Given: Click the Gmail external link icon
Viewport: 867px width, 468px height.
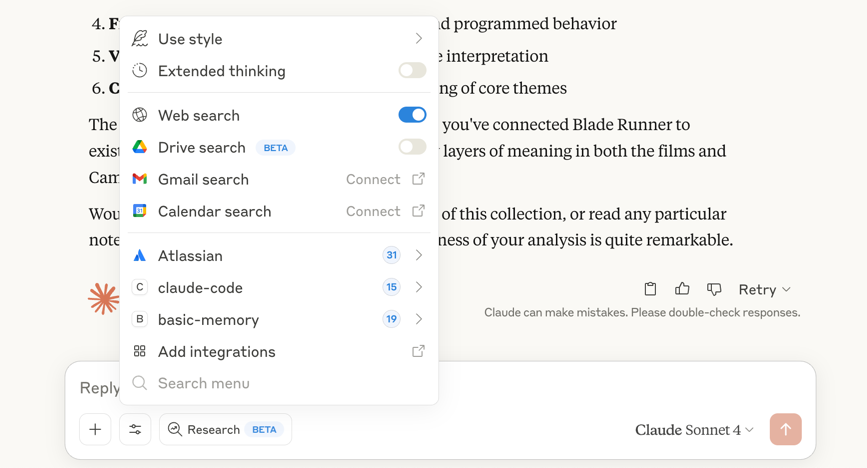Looking at the screenshot, I should [419, 179].
